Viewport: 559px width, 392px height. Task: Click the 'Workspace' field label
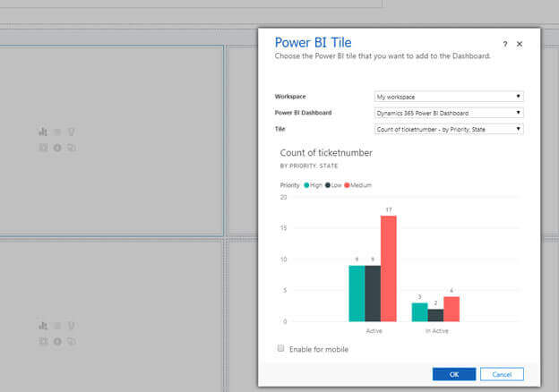pyautogui.click(x=290, y=97)
